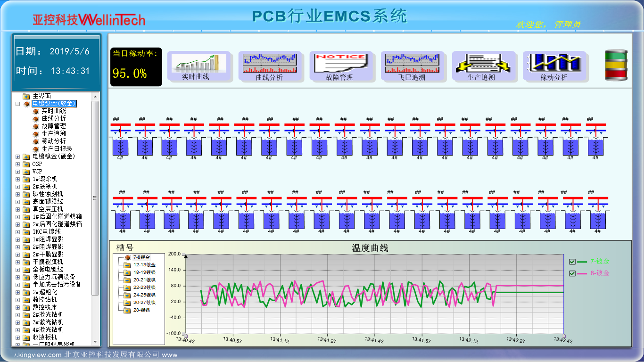The width and height of the screenshot is (644, 362).
Task: Click the tree scrollbar up arrow
Action: pos(95,96)
